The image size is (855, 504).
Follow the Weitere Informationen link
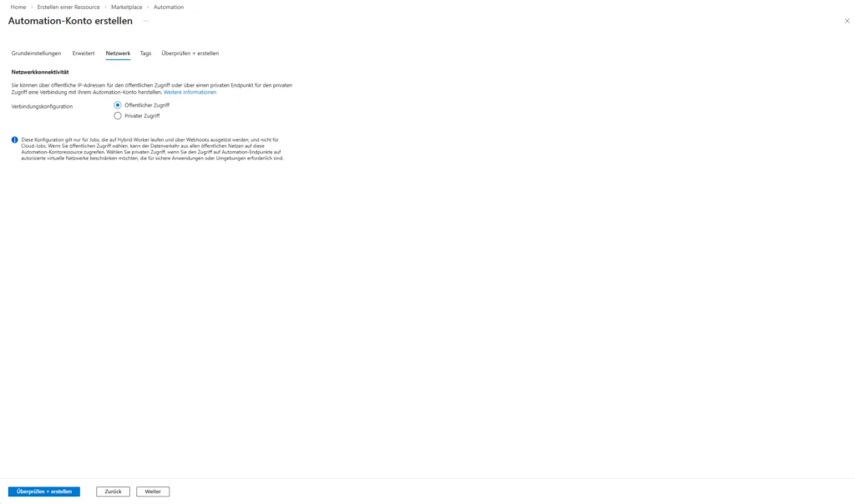click(x=190, y=93)
